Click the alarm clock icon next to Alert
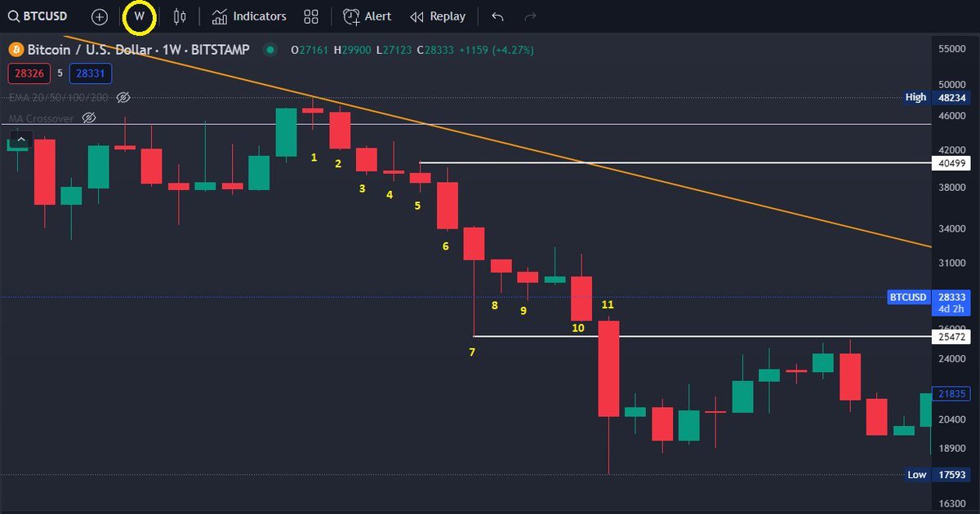Screen dimensions: 980x514 (x=350, y=16)
